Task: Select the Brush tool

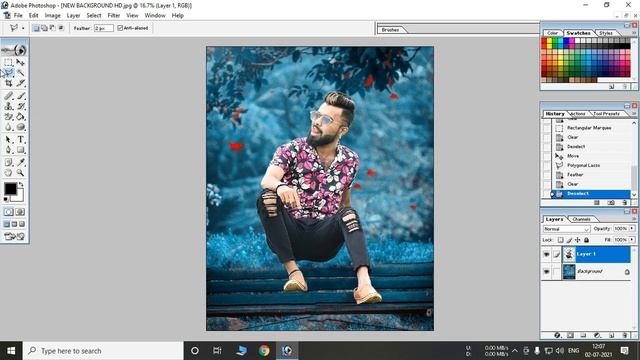Action: [20, 96]
